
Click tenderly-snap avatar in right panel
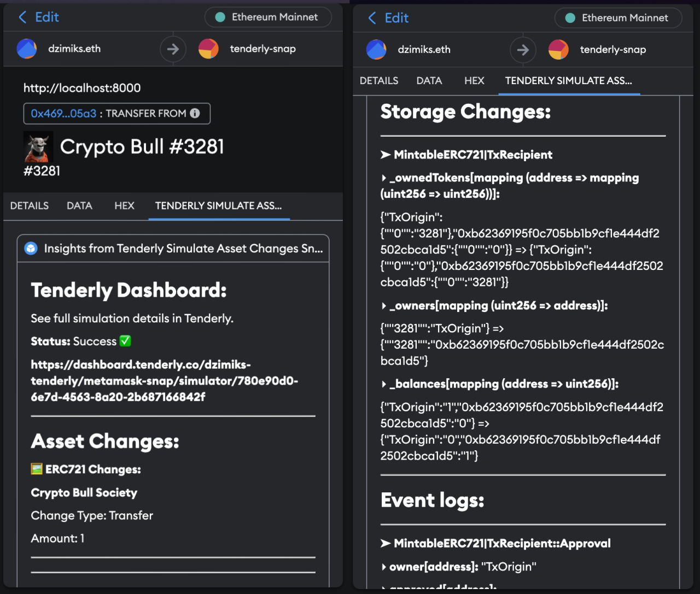click(x=558, y=50)
